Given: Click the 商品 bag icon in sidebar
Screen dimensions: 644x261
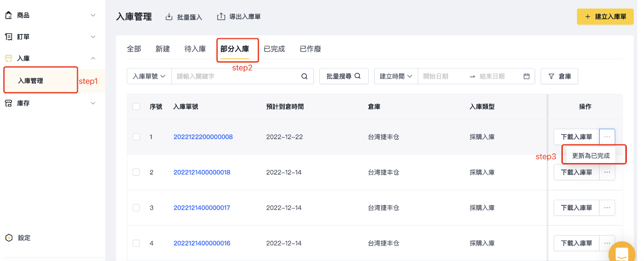Looking at the screenshot, I should coord(9,15).
